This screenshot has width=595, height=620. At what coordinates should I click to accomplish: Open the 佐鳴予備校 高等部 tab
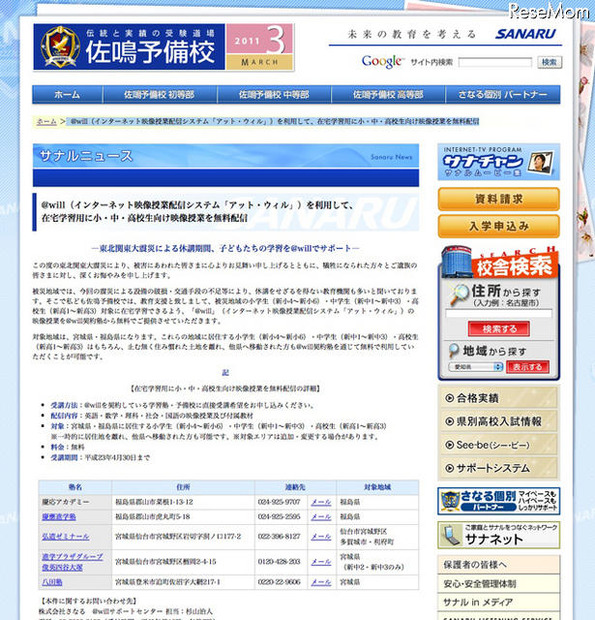click(388, 95)
